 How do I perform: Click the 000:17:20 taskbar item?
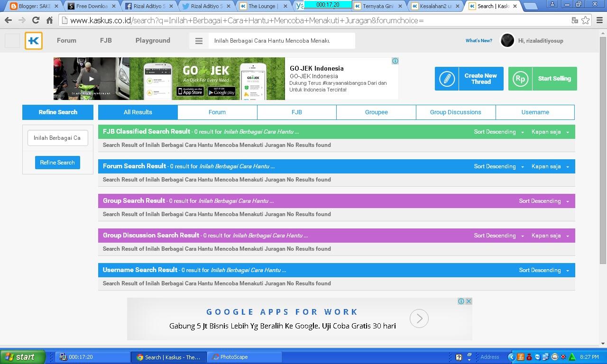92,357
